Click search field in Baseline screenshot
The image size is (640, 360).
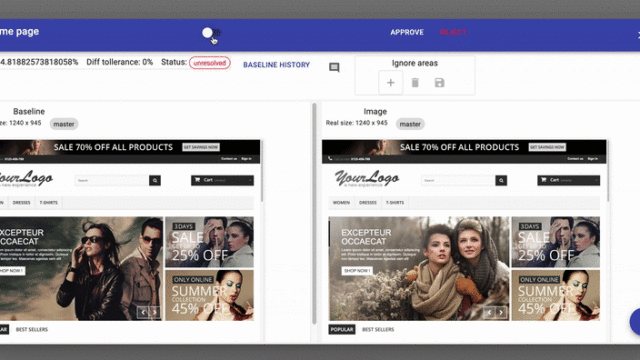pyautogui.click(x=112, y=180)
